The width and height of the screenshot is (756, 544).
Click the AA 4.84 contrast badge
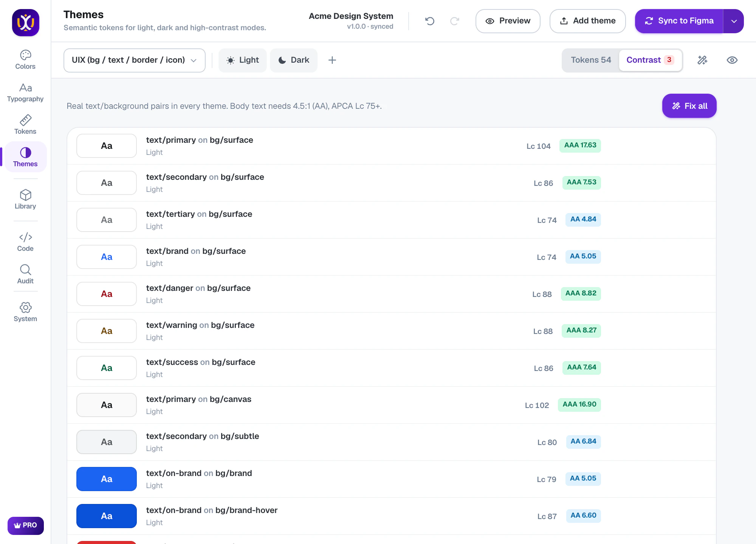click(583, 219)
